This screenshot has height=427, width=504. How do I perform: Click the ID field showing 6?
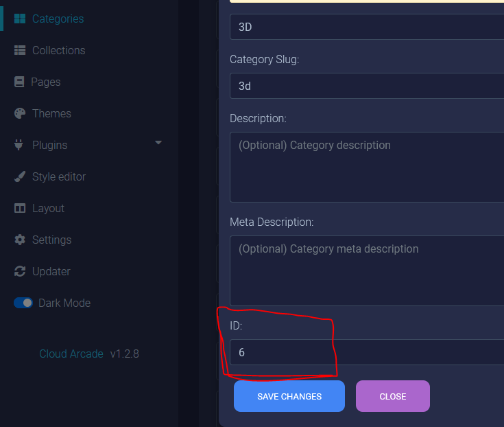point(367,352)
